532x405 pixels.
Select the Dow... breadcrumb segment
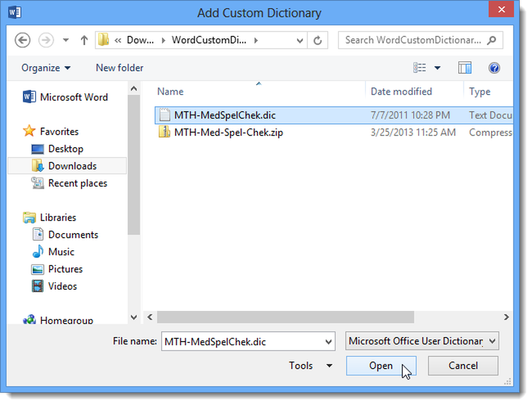(x=140, y=40)
